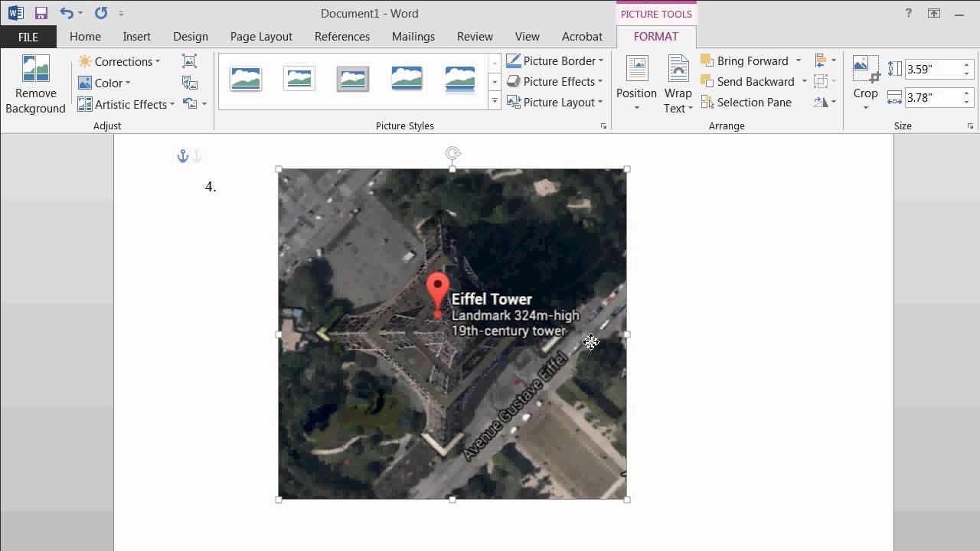Click the Word application icon
This screenshot has width=980, height=551.
tap(16, 13)
